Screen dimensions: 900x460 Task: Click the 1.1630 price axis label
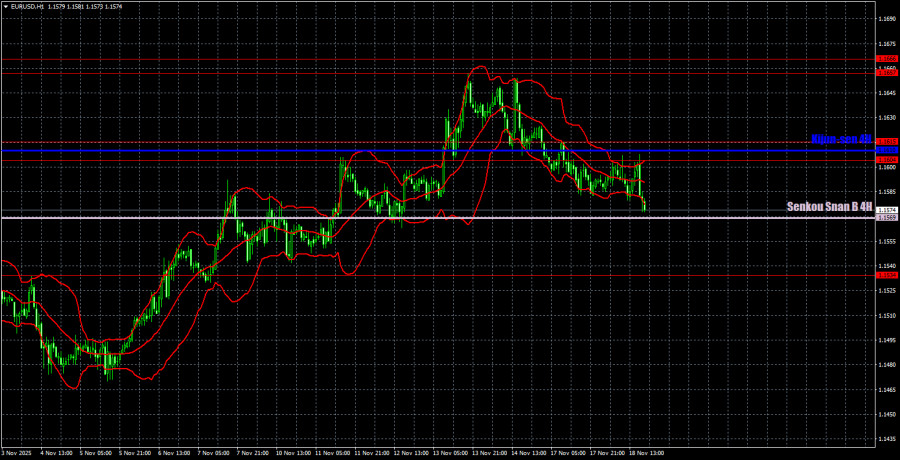886,118
